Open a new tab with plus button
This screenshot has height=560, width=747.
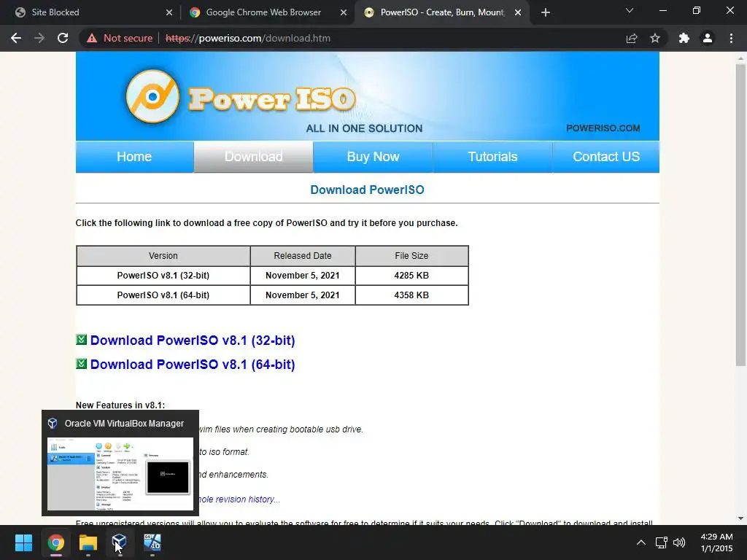(546, 12)
